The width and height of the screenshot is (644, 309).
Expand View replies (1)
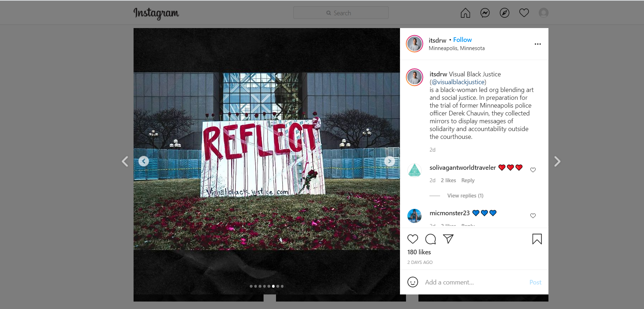tap(465, 196)
